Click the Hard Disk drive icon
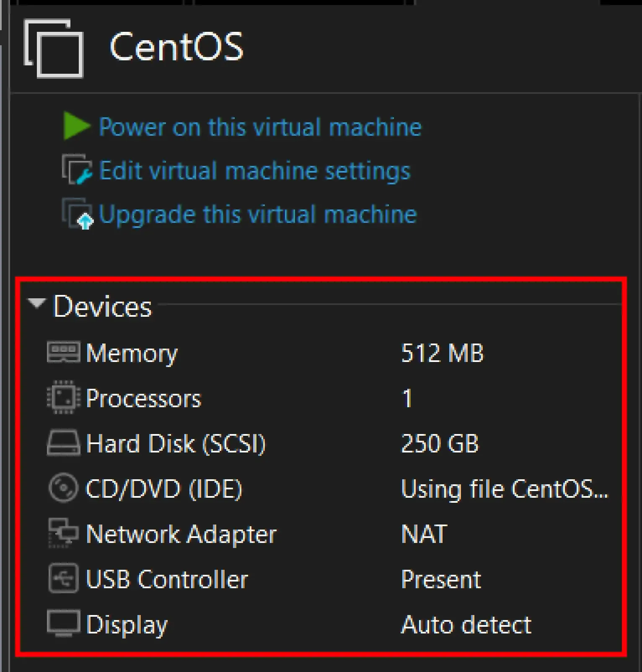The image size is (642, 672). click(x=63, y=443)
